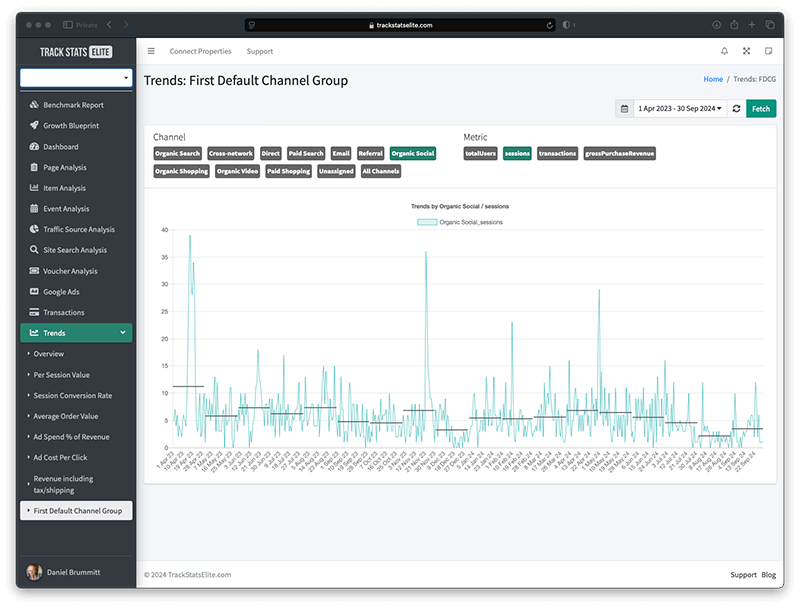Viewport: 800px width, 608px height.
Task: Deselect the Organic Social channel
Action: click(413, 154)
